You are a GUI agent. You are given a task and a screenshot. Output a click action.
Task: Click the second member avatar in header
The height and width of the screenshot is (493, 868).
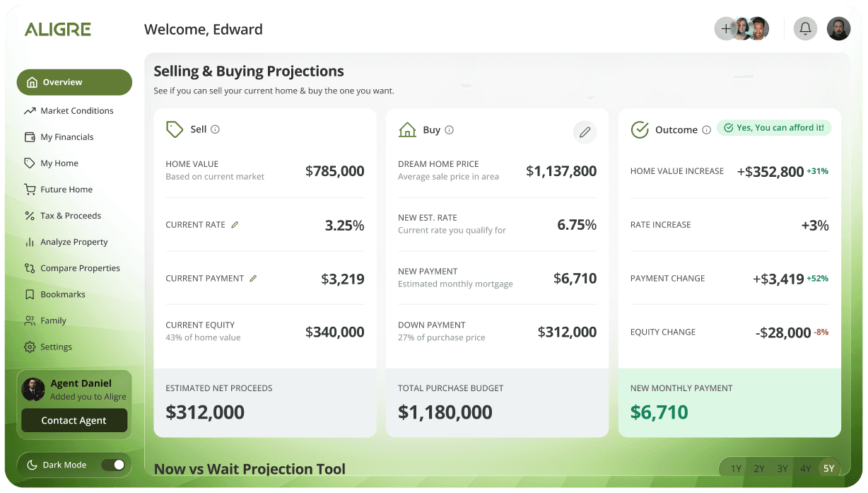[758, 29]
